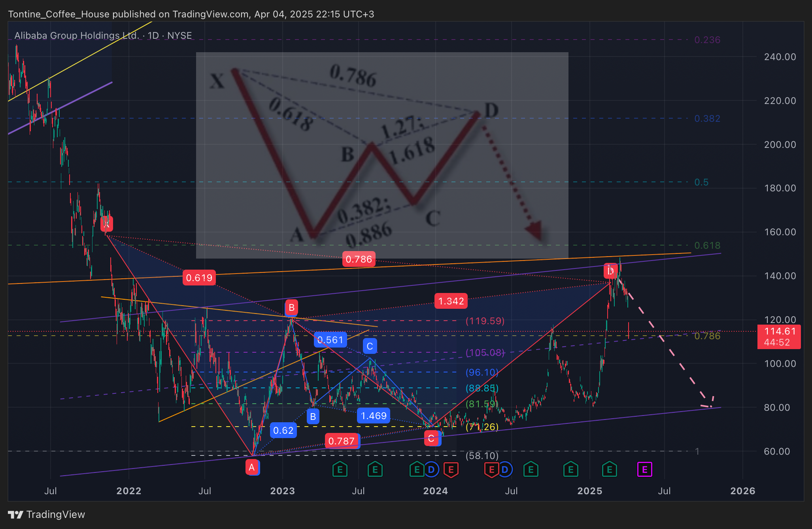The height and width of the screenshot is (529, 812).
Task: Select the red D harmonic point label
Action: (610, 271)
